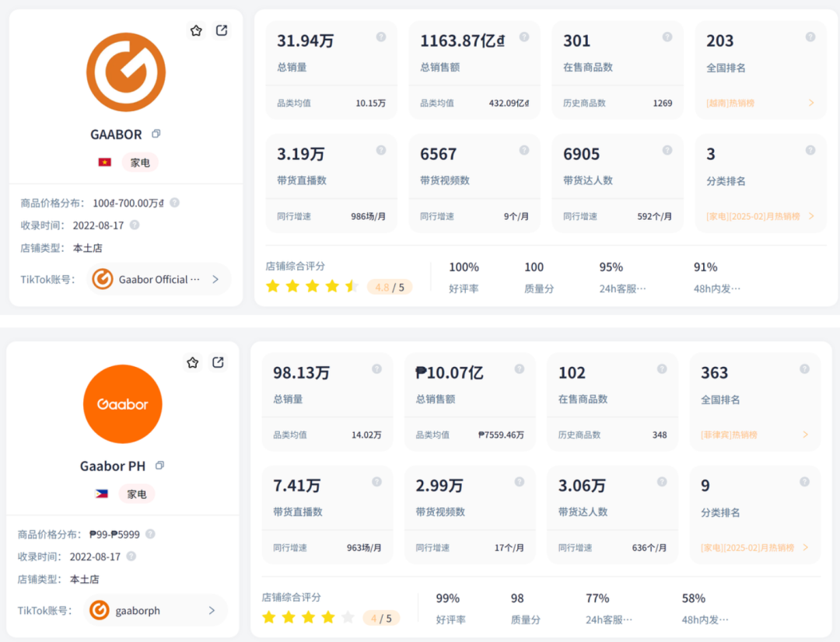Screen dimensions: 840x642
Task: Expand arrow beside Gaabor PH 家电 月热销榜
Action: (x=805, y=548)
